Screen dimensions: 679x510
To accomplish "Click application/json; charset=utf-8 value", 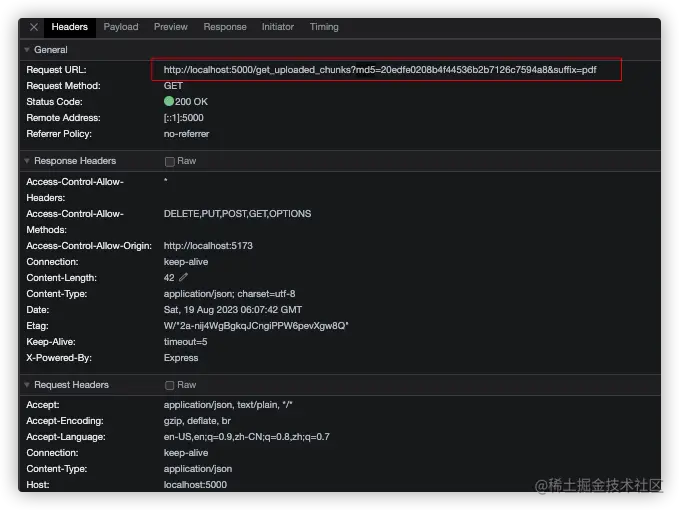I will [230, 294].
